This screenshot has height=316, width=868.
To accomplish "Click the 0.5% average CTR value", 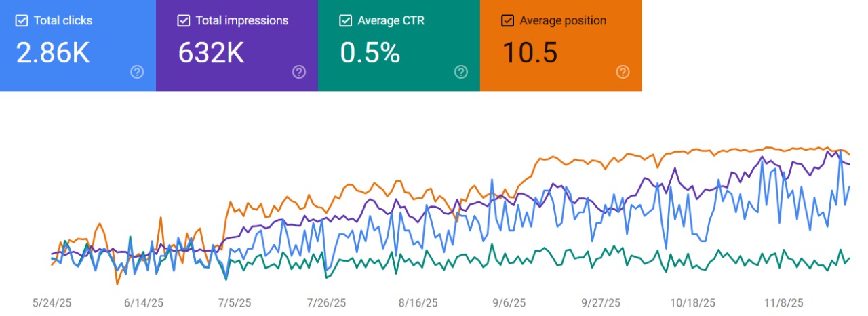I will [370, 53].
